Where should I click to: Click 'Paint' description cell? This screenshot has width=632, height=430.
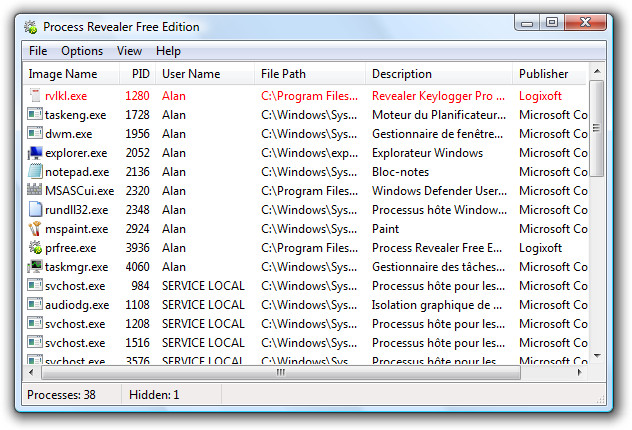[x=385, y=229]
